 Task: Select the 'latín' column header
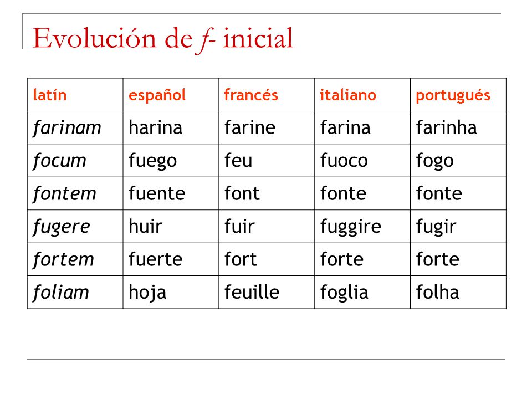75,95
